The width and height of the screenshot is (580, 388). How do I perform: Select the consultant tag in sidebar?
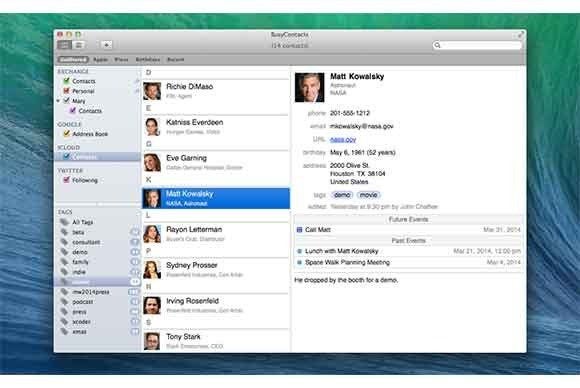[x=86, y=242]
